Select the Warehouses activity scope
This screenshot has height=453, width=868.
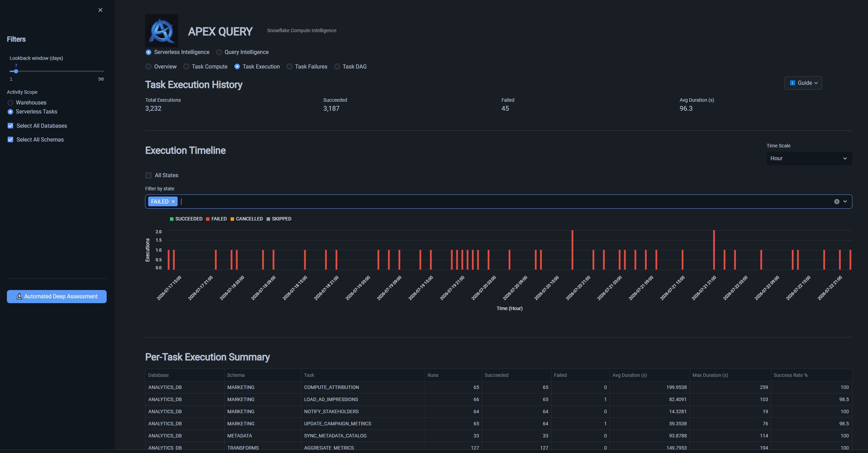point(10,103)
